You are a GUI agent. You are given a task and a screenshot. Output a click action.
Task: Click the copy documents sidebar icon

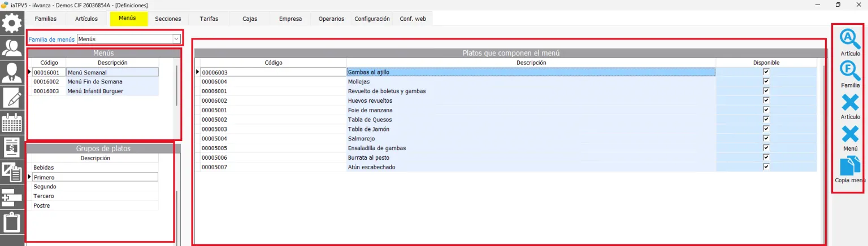coord(12,172)
